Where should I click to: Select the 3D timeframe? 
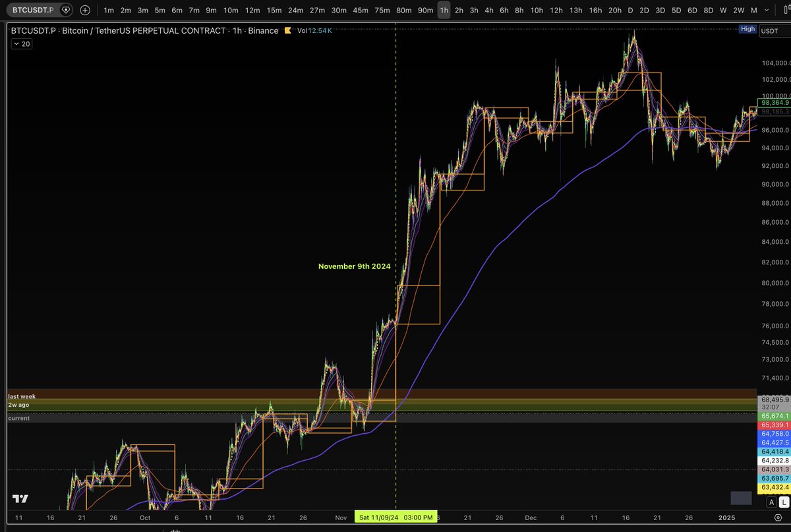[660, 11]
